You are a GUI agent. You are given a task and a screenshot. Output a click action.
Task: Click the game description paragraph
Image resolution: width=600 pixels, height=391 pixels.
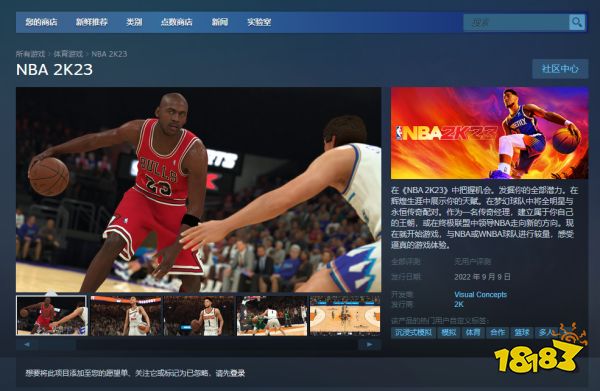483,217
